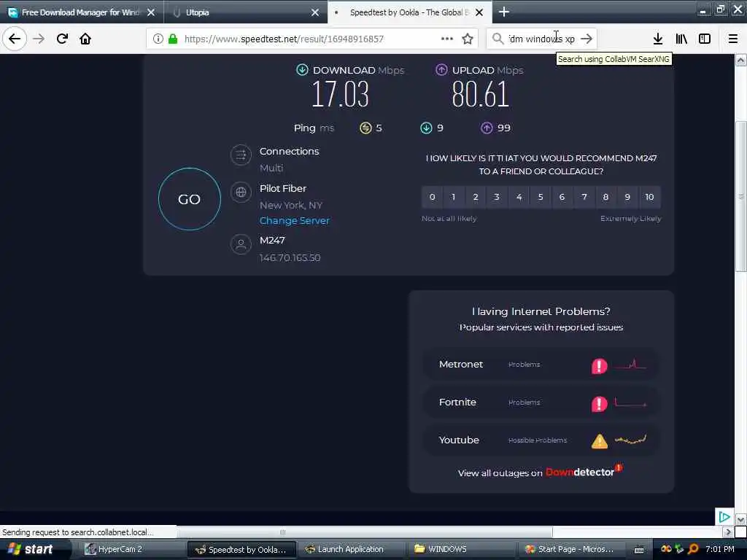This screenshot has width=747, height=560.
Task: Rate recommendation score 3
Action: click(x=497, y=197)
